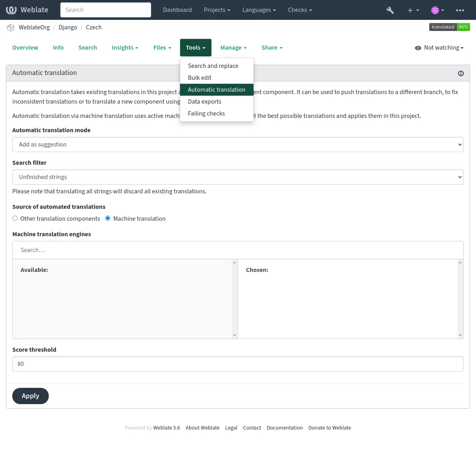The width and height of the screenshot is (476, 472).
Task: Open the wrench management icon
Action: [x=390, y=10]
